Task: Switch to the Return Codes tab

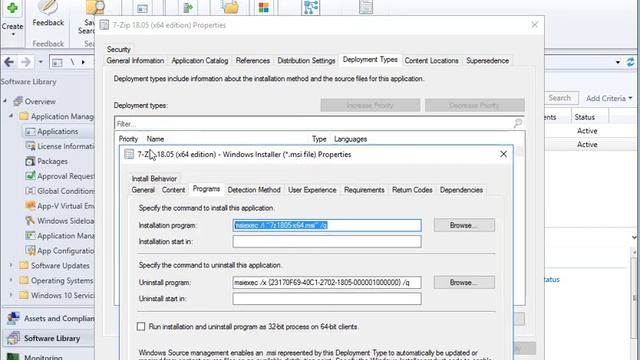Action: pos(412,190)
